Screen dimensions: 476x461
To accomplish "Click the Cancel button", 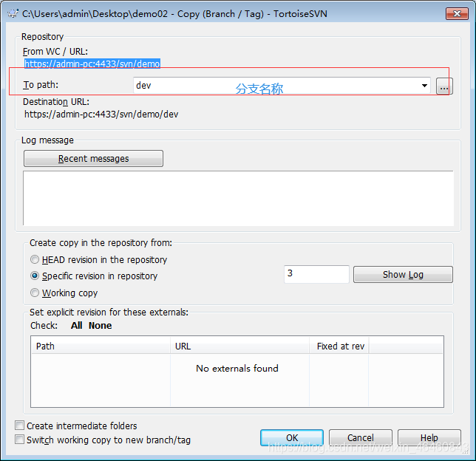I will point(361,437).
